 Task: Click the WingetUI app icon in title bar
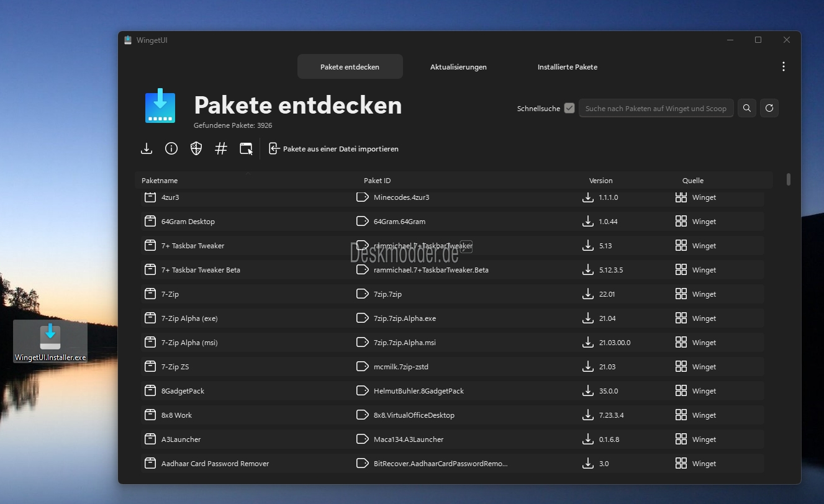coord(128,40)
